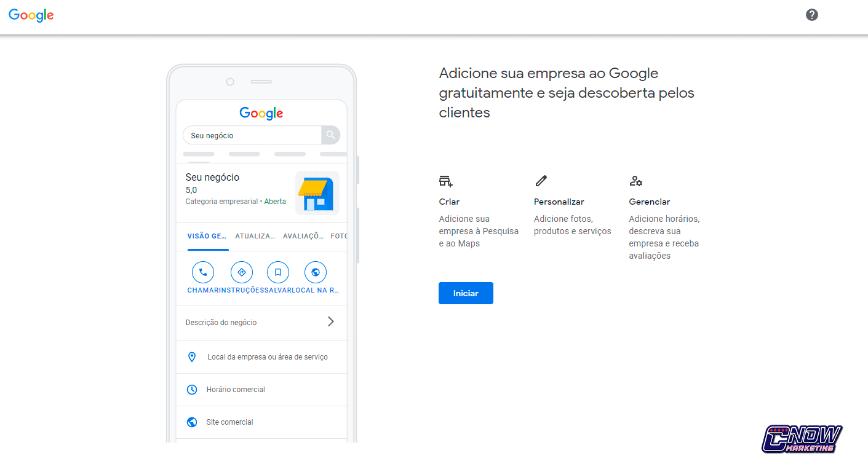Screen dimensions: 868x472
Task: Click 'Horário comercial' text
Action: pos(236,390)
